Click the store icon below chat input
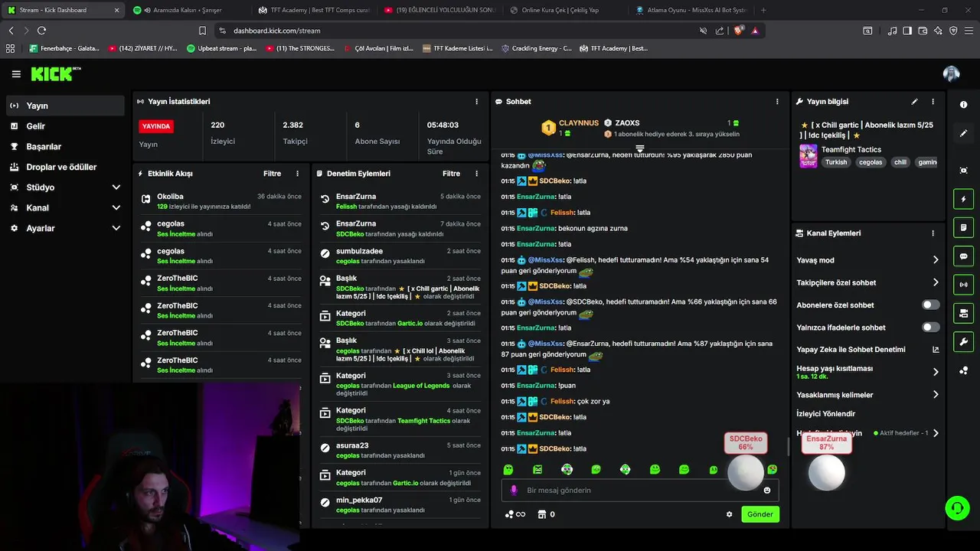The image size is (980, 551). [542, 514]
